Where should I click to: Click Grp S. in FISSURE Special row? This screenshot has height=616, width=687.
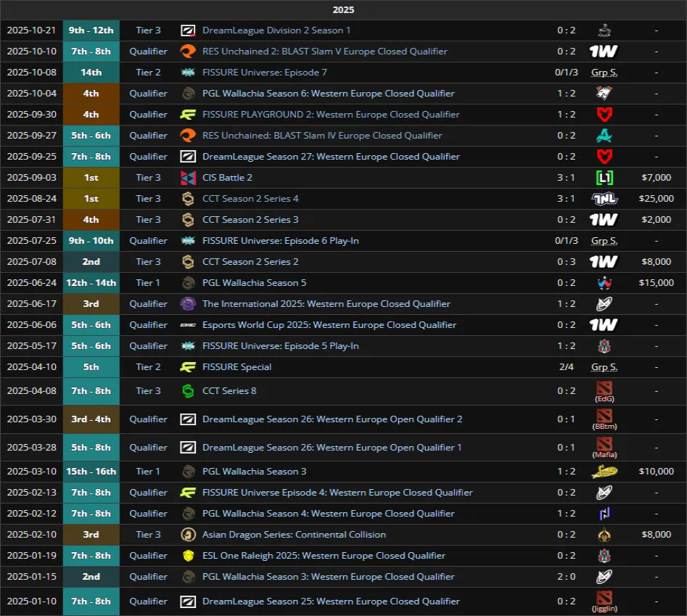pos(604,366)
